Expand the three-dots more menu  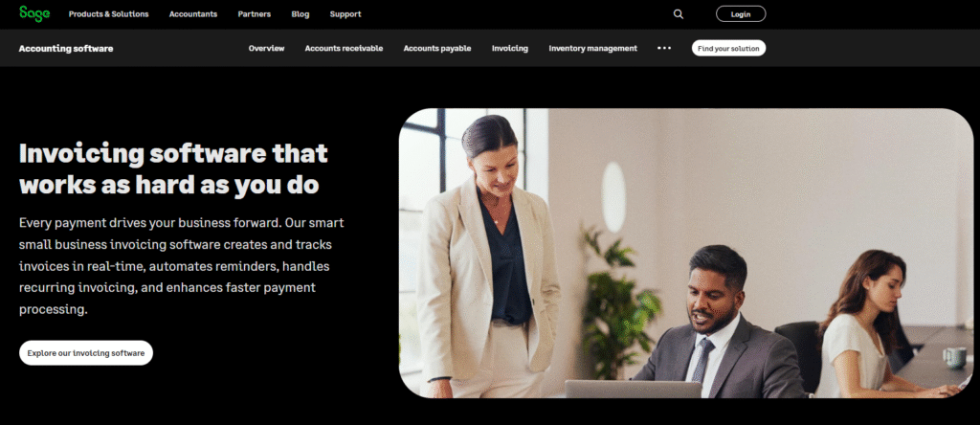pos(664,48)
